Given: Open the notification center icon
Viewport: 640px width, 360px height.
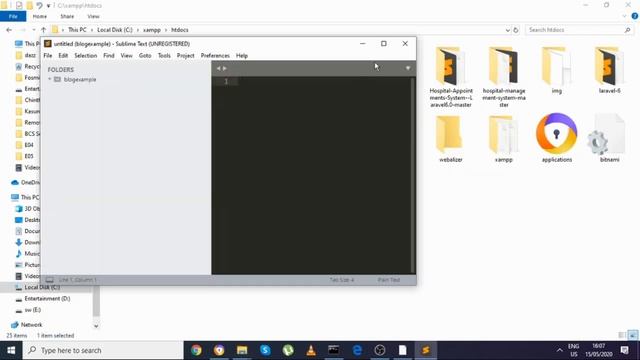Looking at the screenshot, I should pyautogui.click(x=624, y=350).
